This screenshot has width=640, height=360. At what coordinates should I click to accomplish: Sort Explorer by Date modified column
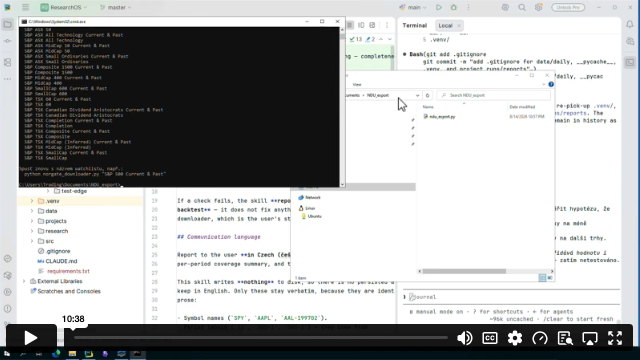(522, 107)
